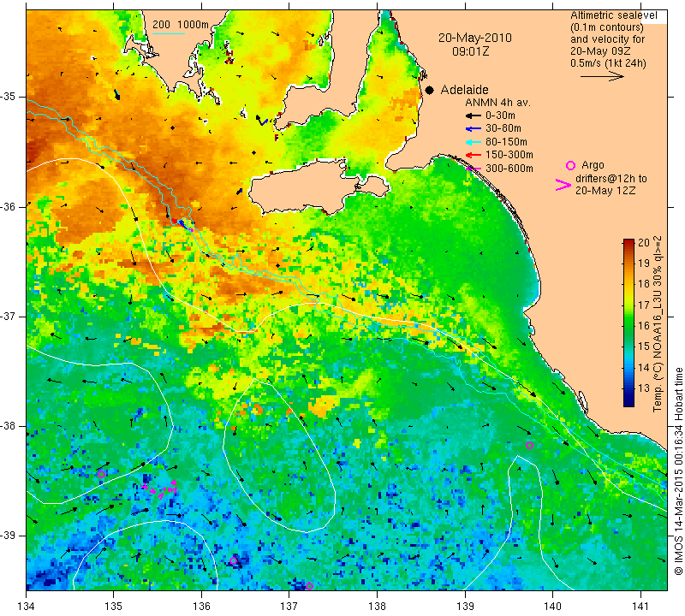Image resolution: width=685 pixels, height=616 pixels.
Task: Click the Argo legend label
Action: point(593,165)
